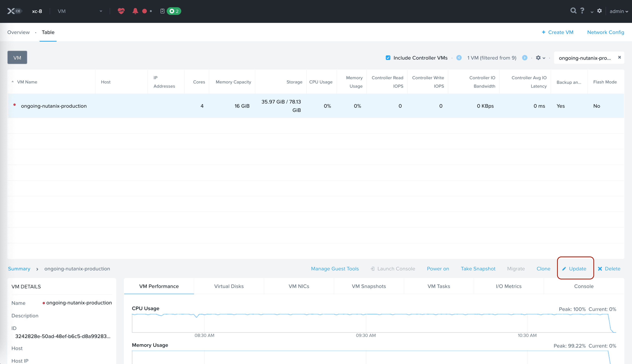The width and height of the screenshot is (632, 364).
Task: Open the table column settings gear dropdown
Action: click(540, 58)
